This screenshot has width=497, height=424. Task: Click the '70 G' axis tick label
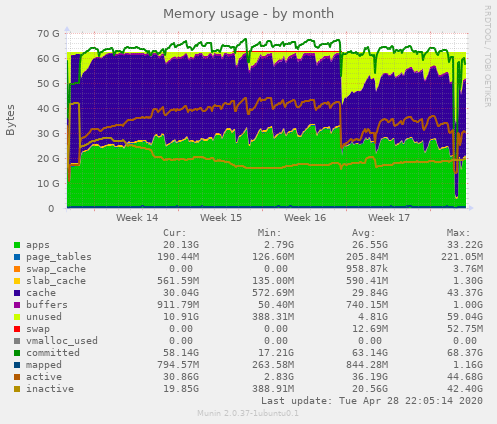(48, 34)
